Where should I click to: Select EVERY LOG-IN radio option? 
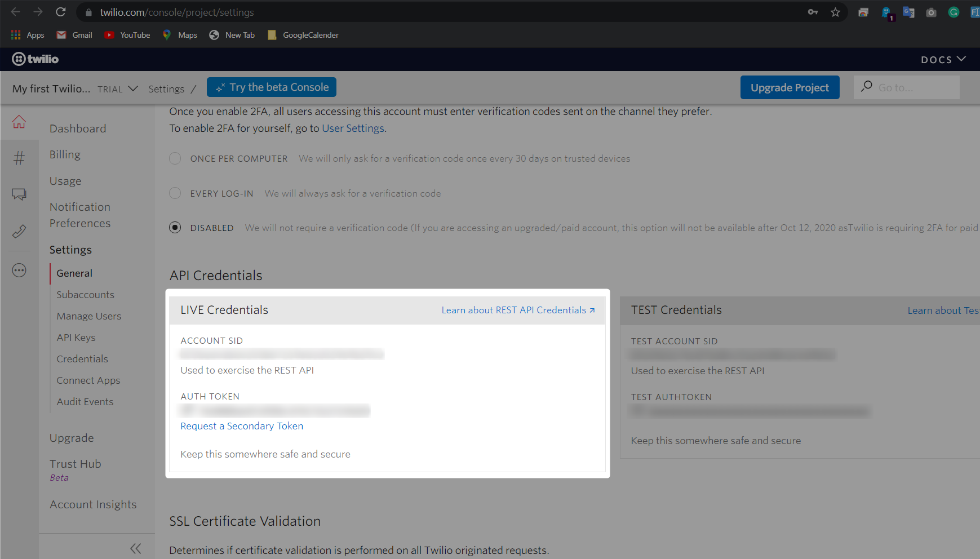click(x=175, y=193)
